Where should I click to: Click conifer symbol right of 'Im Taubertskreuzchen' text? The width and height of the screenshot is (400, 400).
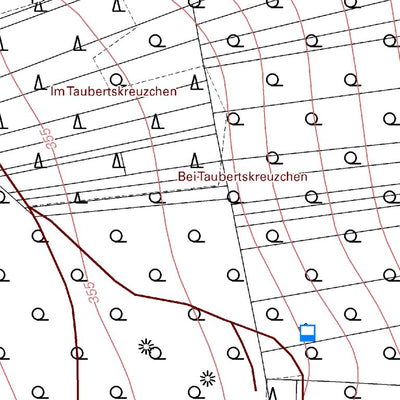[196, 82]
